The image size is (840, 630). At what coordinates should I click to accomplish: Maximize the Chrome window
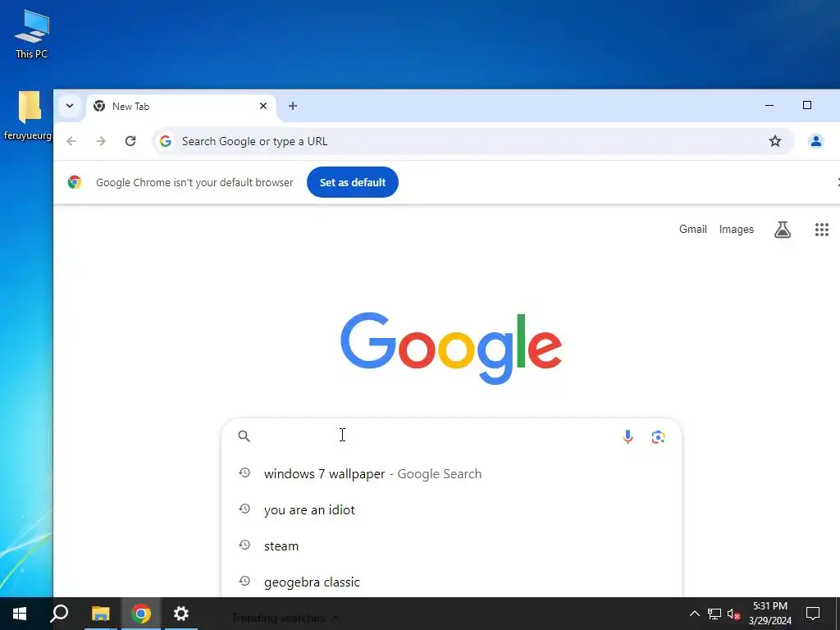pyautogui.click(x=807, y=106)
